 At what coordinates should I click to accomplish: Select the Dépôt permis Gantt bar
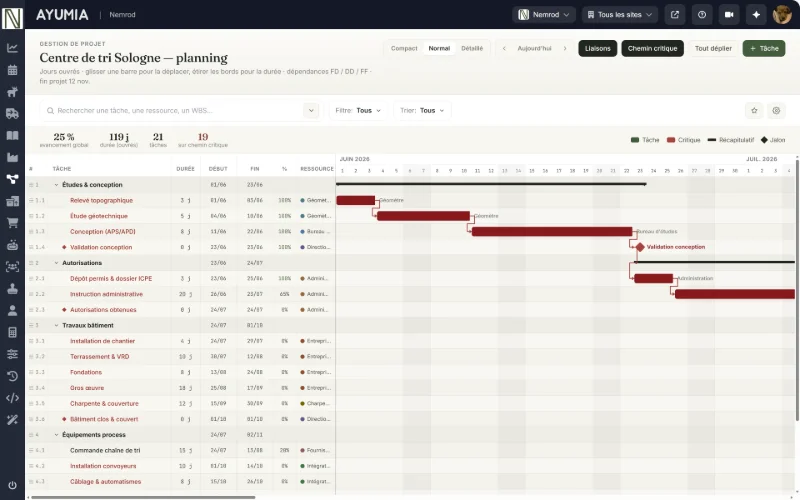[654, 279]
